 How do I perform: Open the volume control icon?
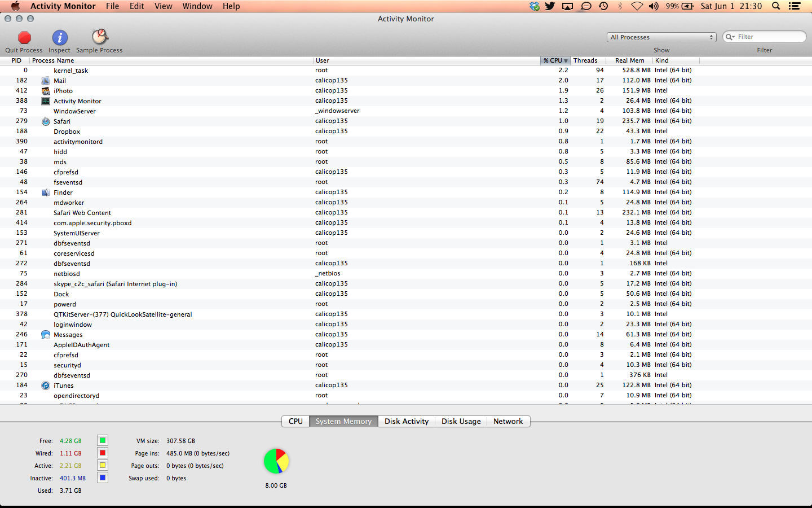[x=654, y=6]
